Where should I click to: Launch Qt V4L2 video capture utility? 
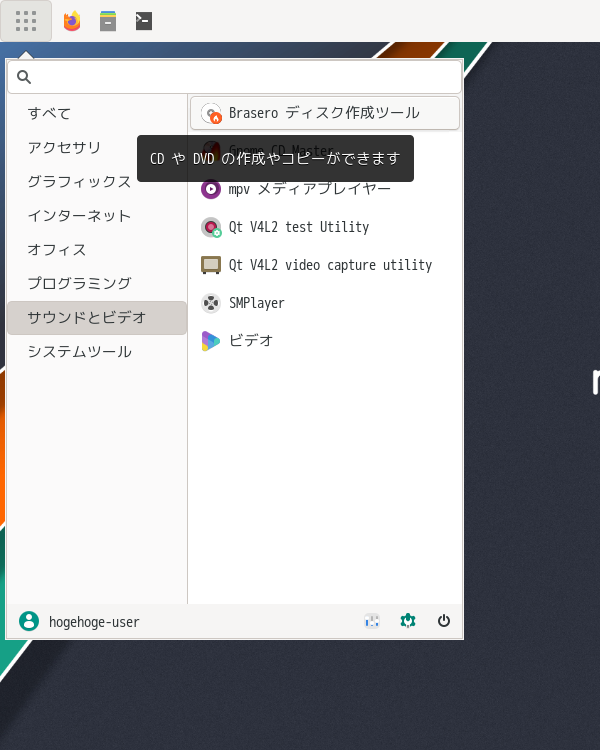325,265
